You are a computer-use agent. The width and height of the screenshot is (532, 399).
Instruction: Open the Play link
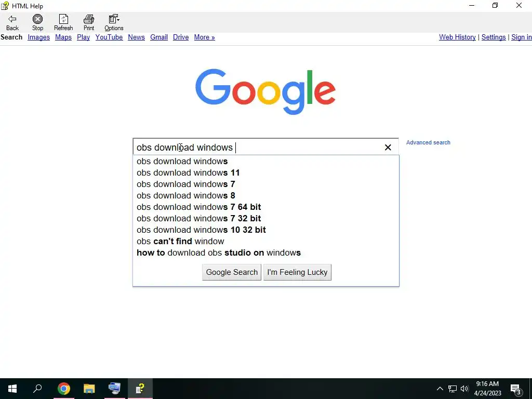tap(84, 37)
